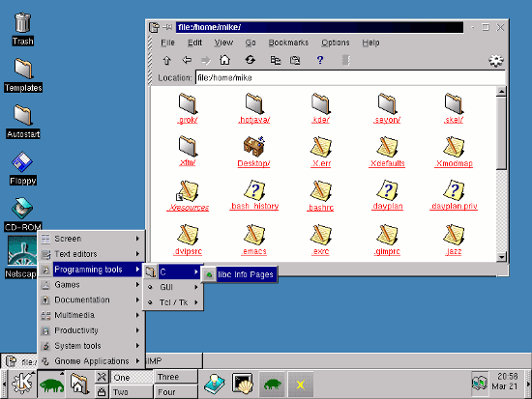Expand the System tools submenu
532x399 pixels.
pos(91,346)
